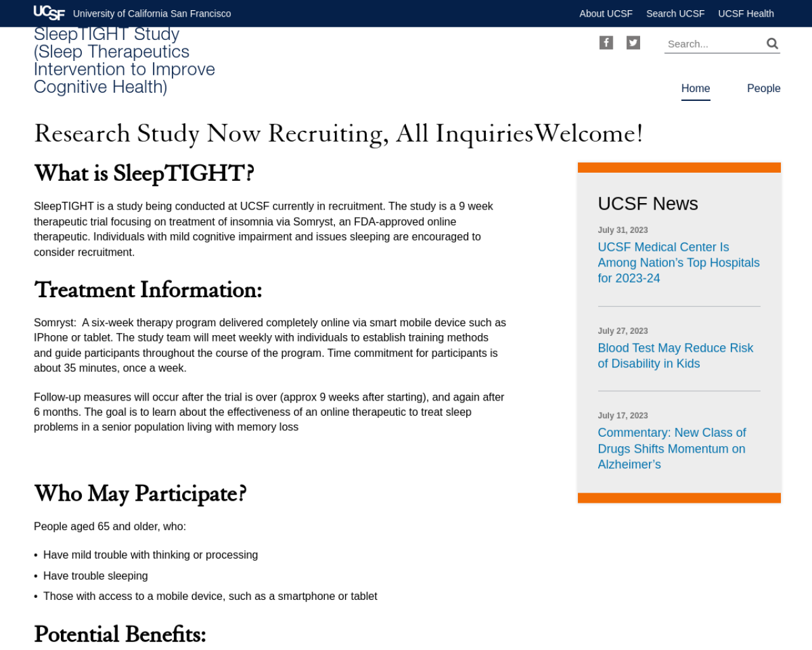Open the Twitter icon link
The height and width of the screenshot is (650, 812).
[x=633, y=43]
